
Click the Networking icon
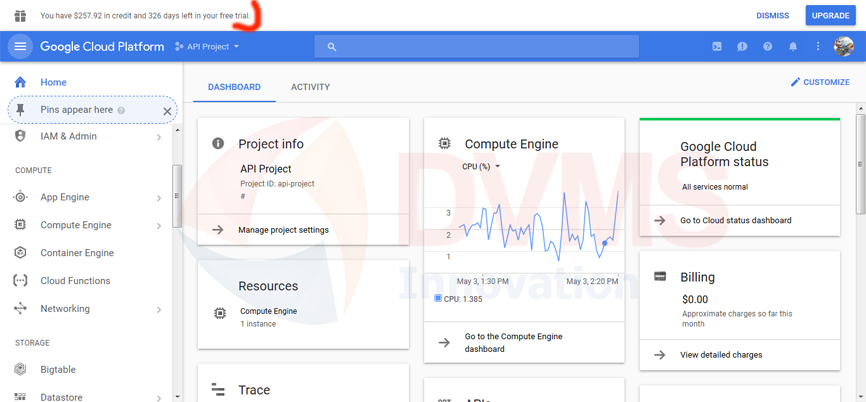(20, 309)
